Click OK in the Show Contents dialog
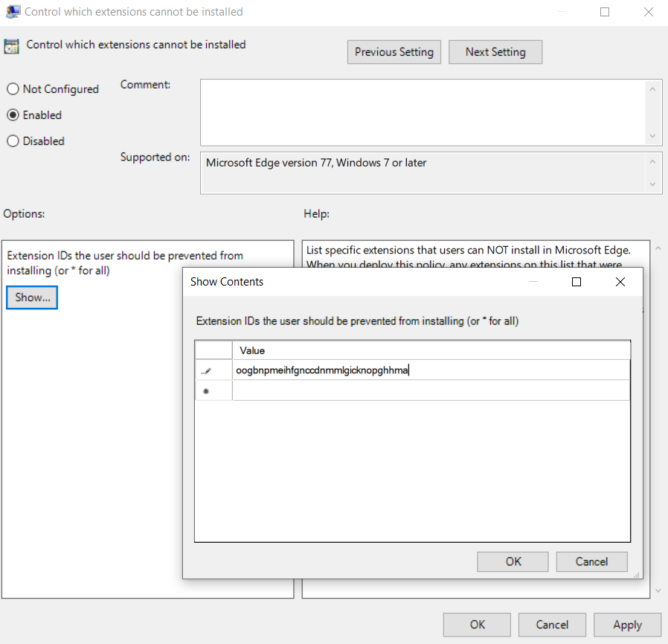Screen dimensions: 668x644 coord(513,561)
